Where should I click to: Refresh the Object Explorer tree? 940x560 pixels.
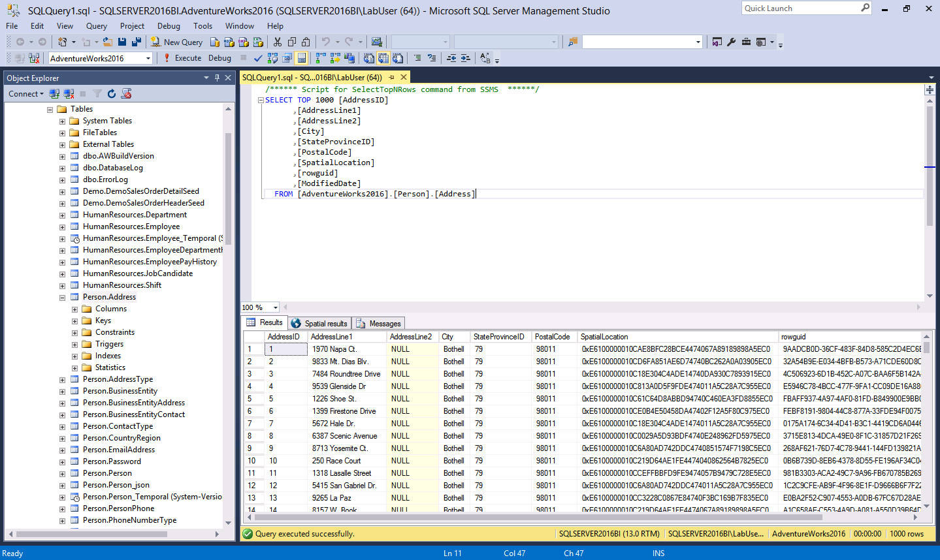(x=112, y=94)
